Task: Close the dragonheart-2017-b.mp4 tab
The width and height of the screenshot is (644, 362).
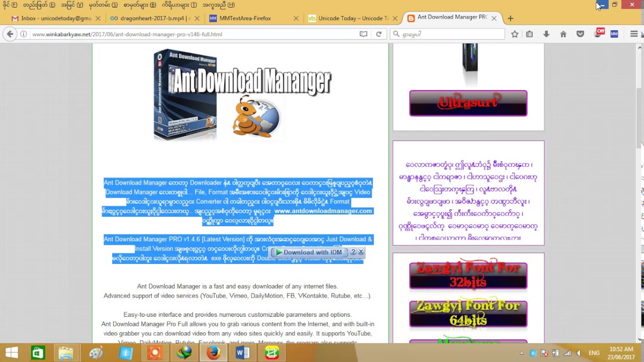Action: (x=197, y=18)
